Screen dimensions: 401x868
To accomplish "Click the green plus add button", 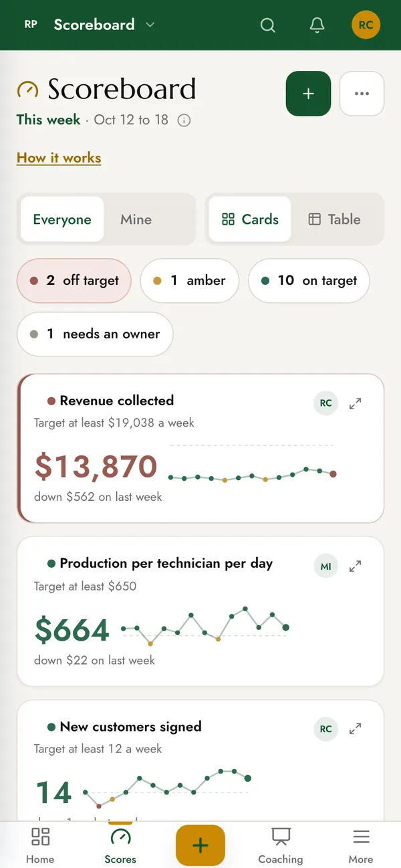I will coord(308,94).
